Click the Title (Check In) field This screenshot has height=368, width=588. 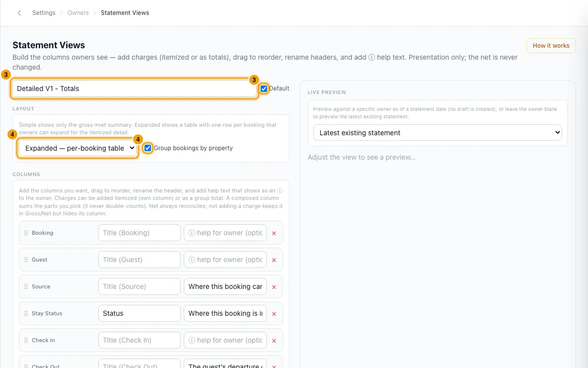pos(140,340)
